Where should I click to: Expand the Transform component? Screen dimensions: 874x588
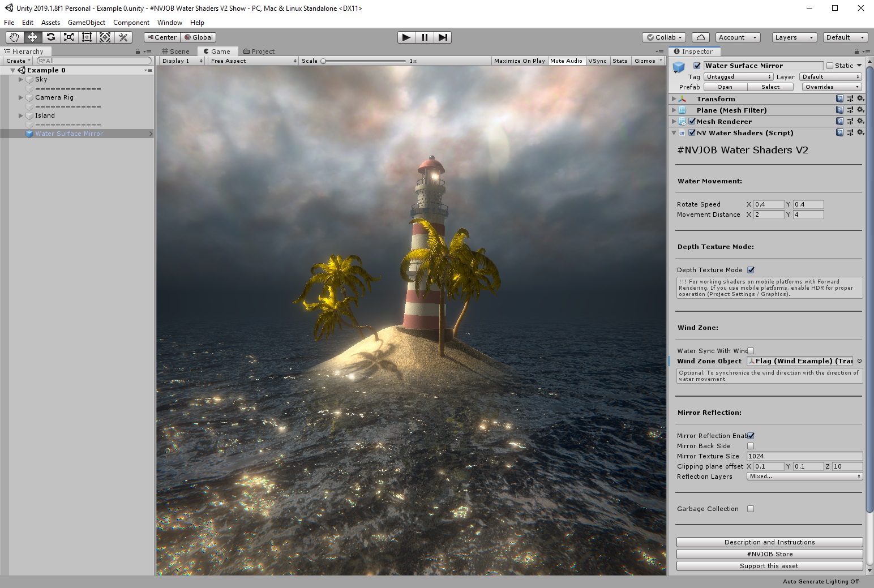point(674,98)
